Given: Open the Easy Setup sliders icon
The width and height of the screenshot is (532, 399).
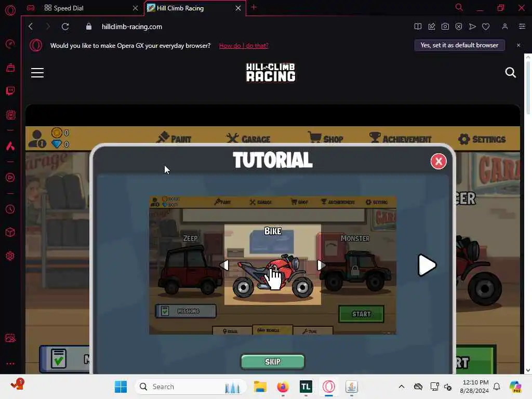Looking at the screenshot, I should [522, 26].
